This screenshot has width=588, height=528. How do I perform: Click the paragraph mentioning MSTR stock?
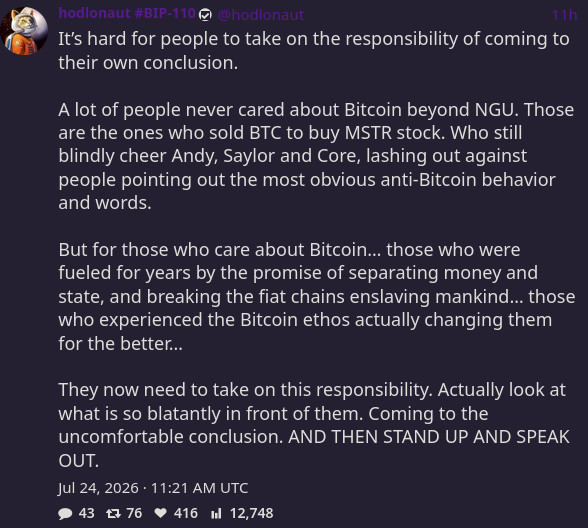316,156
